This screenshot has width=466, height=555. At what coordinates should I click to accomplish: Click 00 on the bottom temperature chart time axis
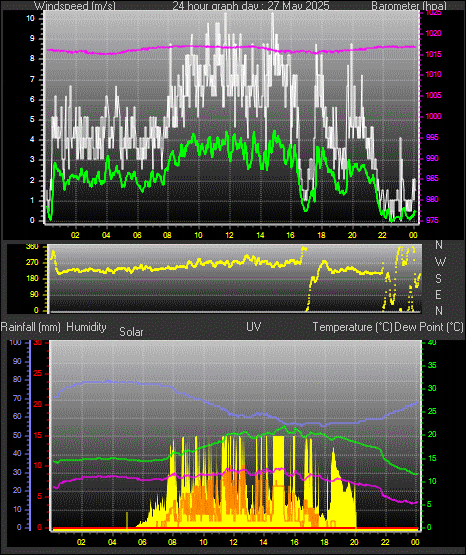point(415,542)
